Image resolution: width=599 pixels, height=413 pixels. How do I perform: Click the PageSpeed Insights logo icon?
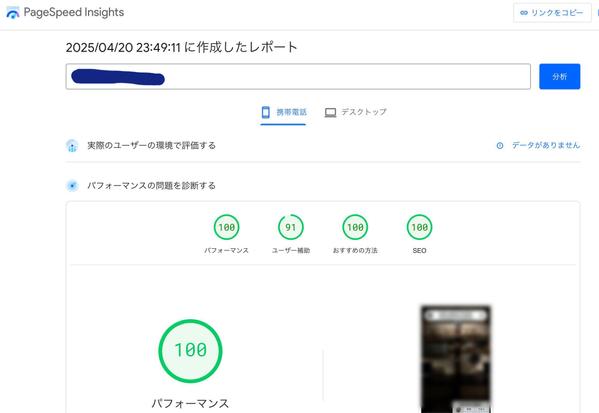pyautogui.click(x=13, y=13)
